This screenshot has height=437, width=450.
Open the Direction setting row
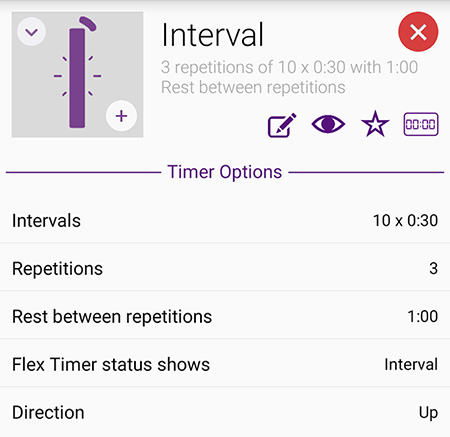(x=225, y=412)
